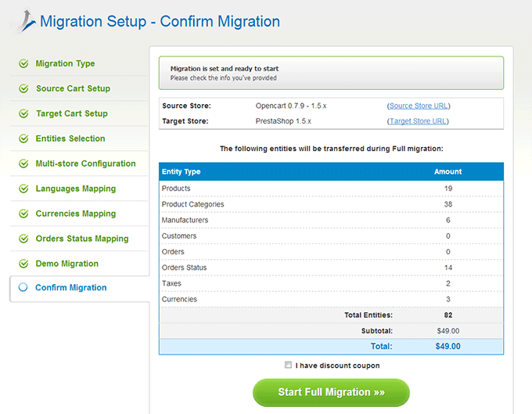Click the 'Amount' column header

click(x=448, y=171)
